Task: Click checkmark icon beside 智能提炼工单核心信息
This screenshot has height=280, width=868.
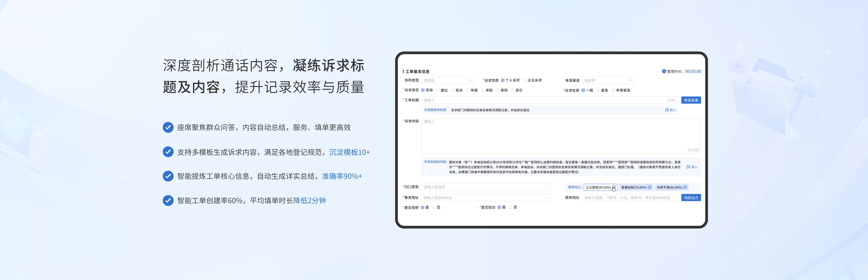Action: (168, 176)
